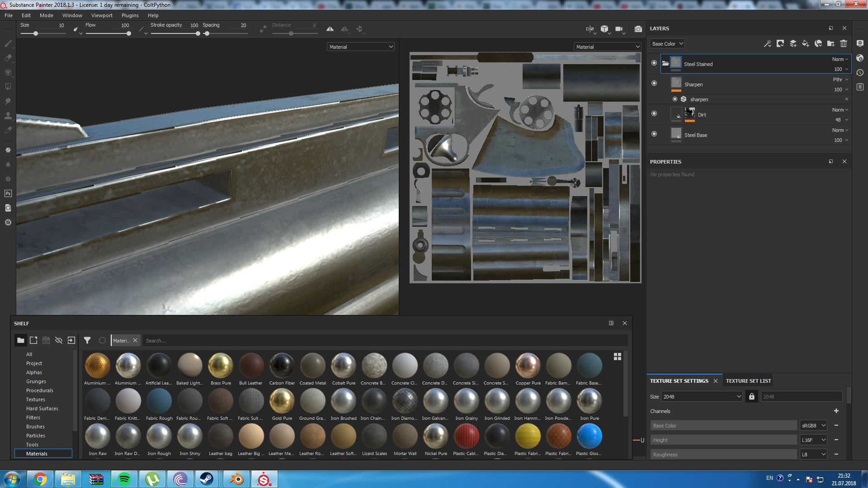Add a fill layer

click(805, 43)
